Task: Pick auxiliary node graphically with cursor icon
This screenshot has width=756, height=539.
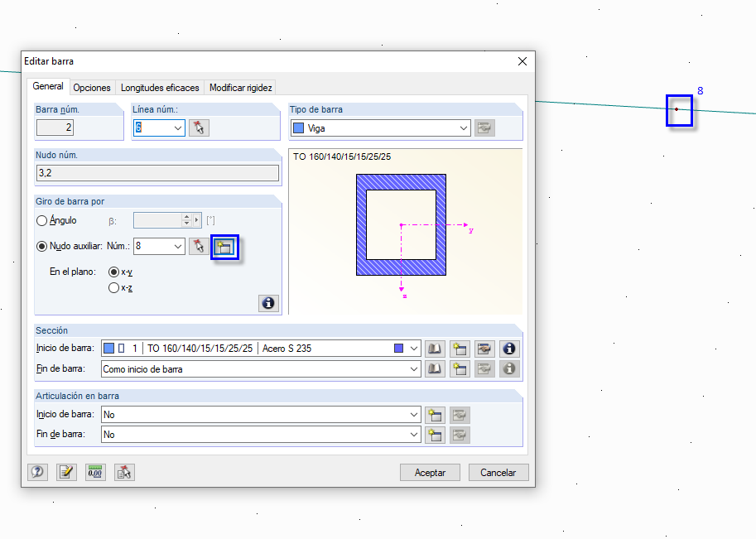Action: coord(199,247)
